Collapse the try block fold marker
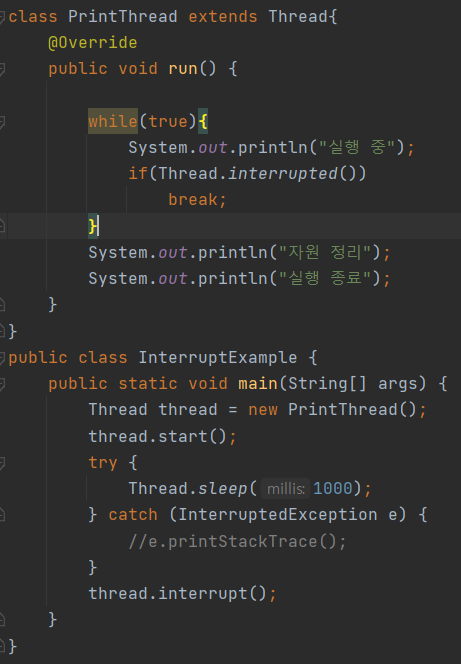This screenshot has width=461, height=664. coord(2,463)
